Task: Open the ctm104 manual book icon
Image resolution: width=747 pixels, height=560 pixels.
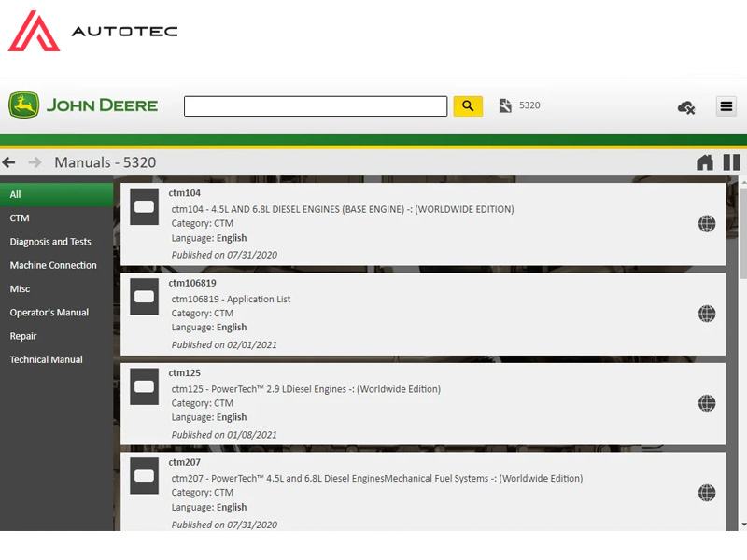Action: pyautogui.click(x=145, y=206)
